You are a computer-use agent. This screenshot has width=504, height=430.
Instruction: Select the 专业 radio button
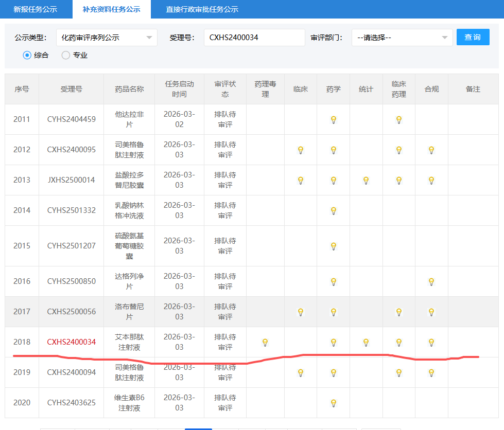(x=66, y=55)
